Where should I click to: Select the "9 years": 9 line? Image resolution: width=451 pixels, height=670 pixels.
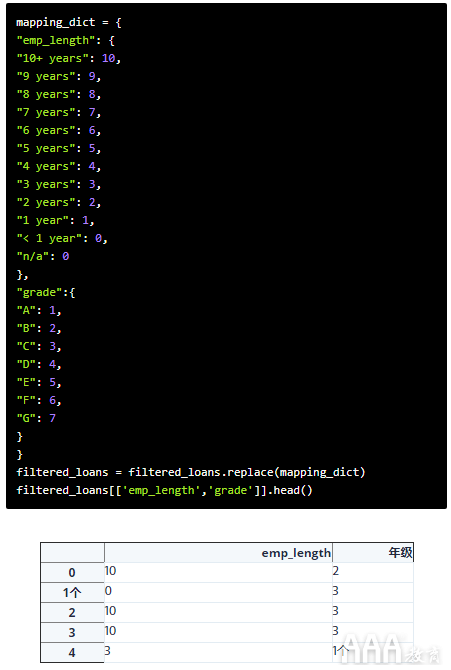[59, 76]
